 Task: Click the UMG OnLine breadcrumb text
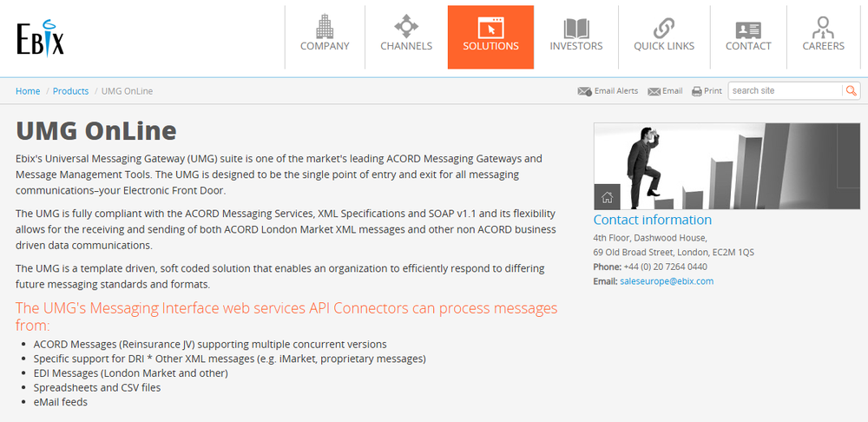[x=128, y=91]
